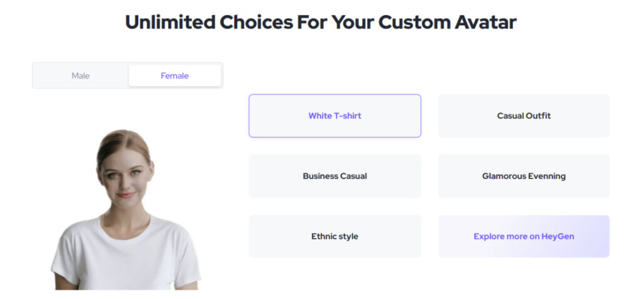Click the word Avatar in the heading
This screenshot has height=299, width=644.
coord(486,22)
